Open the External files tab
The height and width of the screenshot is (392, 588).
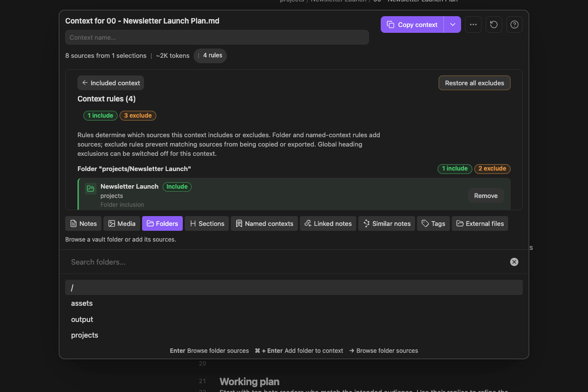click(x=480, y=223)
